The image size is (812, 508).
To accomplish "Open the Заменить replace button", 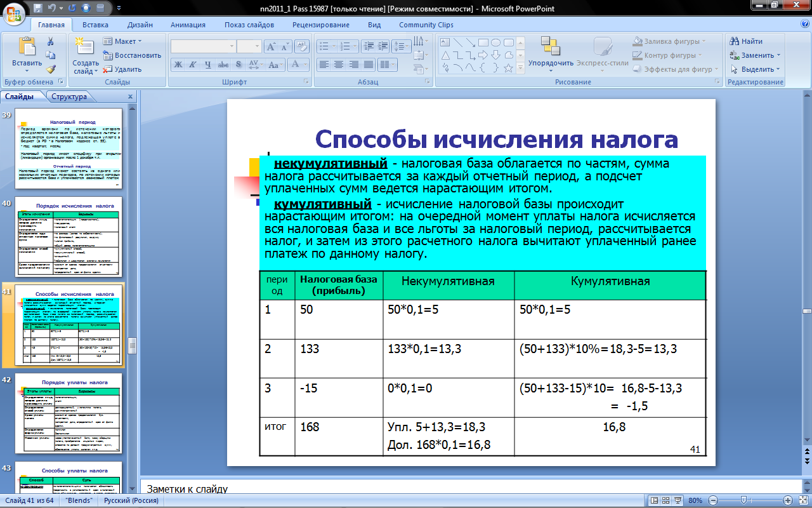I will [754, 55].
